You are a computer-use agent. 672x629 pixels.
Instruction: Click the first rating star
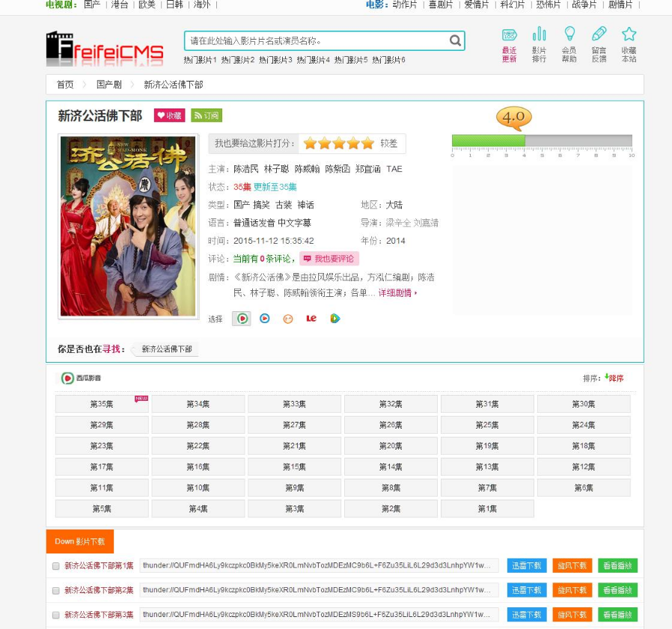coord(310,144)
